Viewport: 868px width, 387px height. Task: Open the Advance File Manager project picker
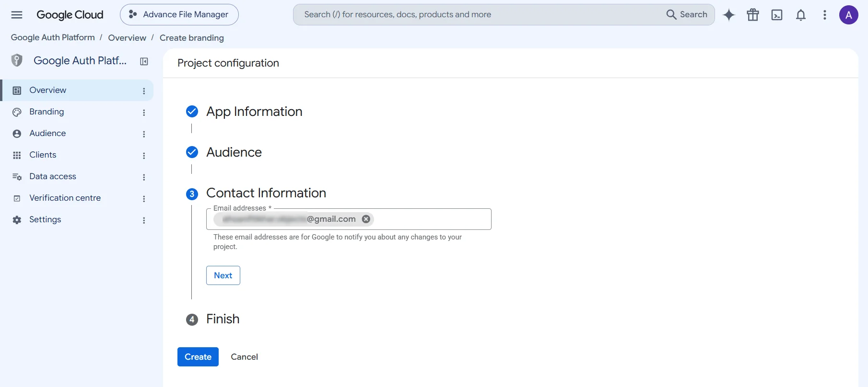[x=179, y=15]
